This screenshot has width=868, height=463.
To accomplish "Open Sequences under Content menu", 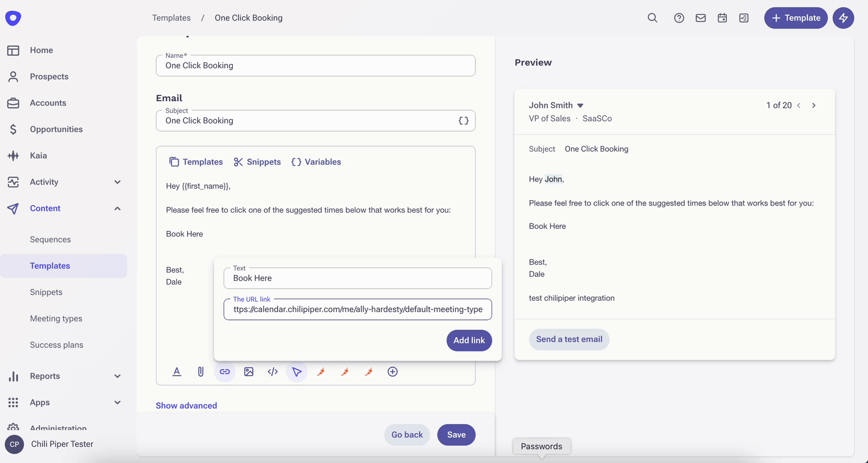I will (50, 240).
